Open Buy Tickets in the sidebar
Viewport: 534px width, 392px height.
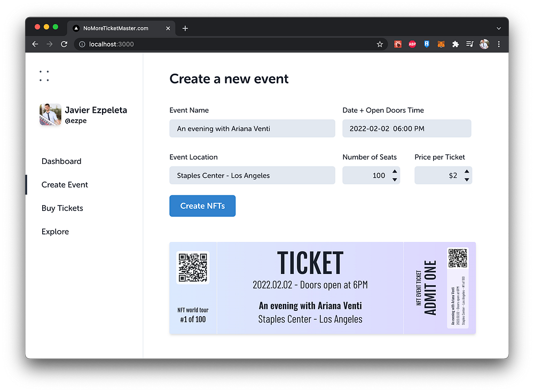[x=62, y=208]
